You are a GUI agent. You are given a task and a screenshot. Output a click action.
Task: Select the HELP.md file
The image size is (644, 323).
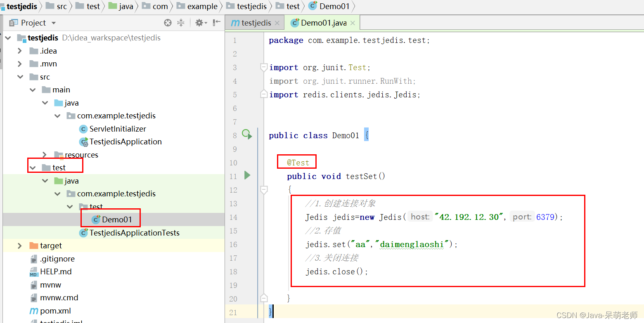56,271
